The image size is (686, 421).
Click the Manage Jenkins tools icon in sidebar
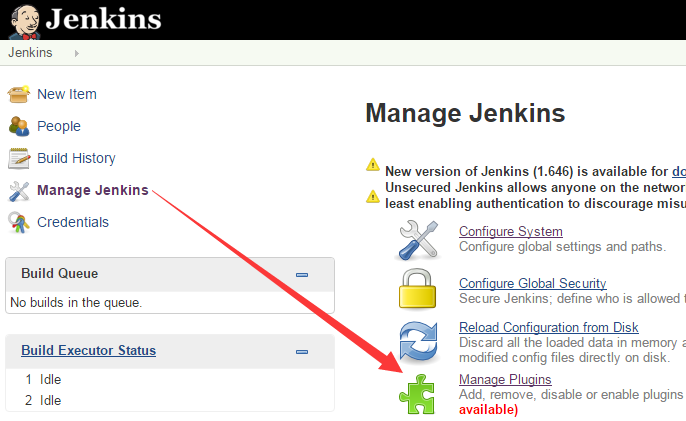(x=19, y=191)
